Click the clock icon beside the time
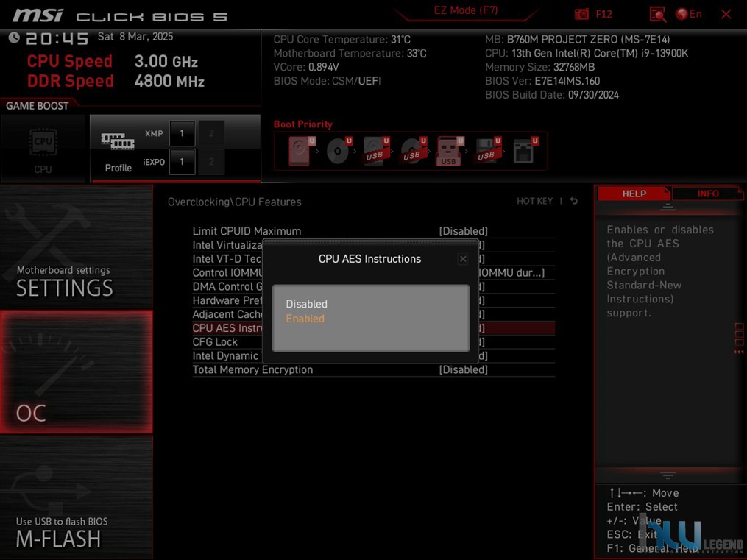Image resolution: width=747 pixels, height=560 pixels. [14, 37]
